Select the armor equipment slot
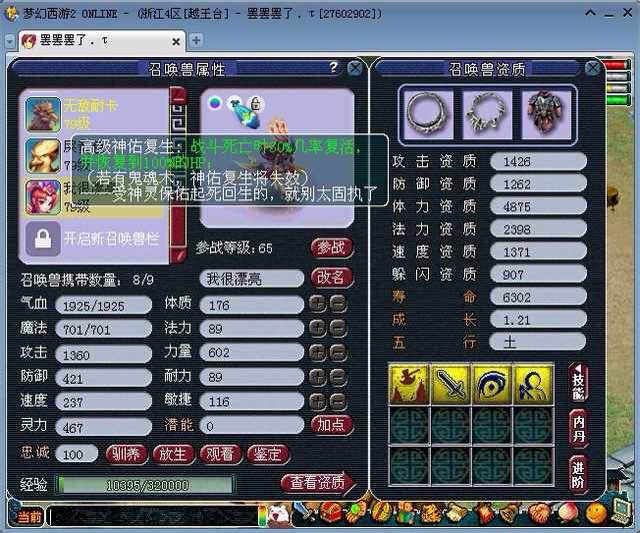This screenshot has width=640, height=533. click(x=546, y=114)
